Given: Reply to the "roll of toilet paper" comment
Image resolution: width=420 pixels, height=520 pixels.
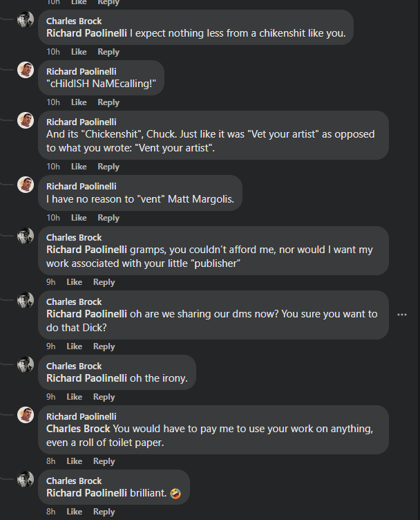Looking at the screenshot, I should 104,461.
